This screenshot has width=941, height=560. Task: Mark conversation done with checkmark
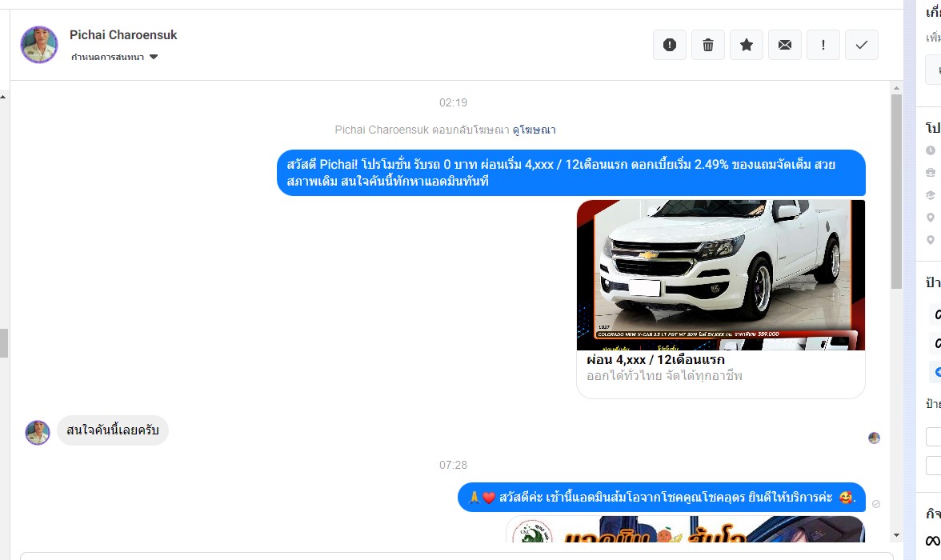click(861, 45)
